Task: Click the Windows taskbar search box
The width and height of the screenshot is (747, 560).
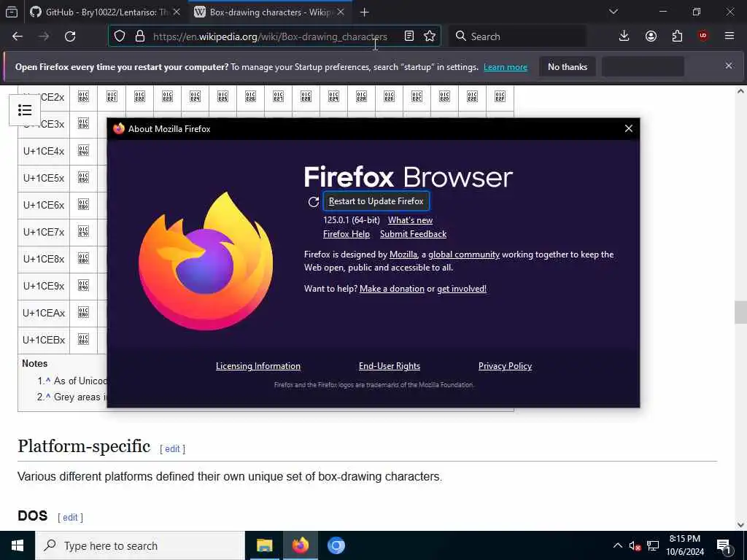Action: (139, 545)
